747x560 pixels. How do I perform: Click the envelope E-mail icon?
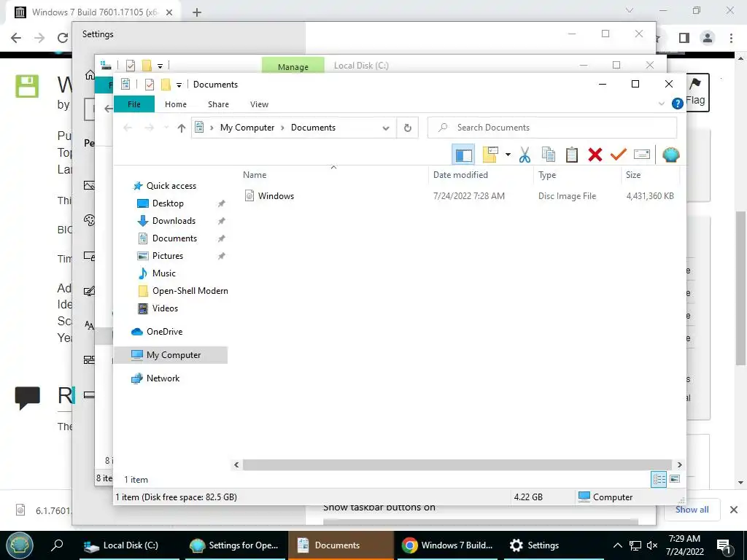(x=642, y=155)
